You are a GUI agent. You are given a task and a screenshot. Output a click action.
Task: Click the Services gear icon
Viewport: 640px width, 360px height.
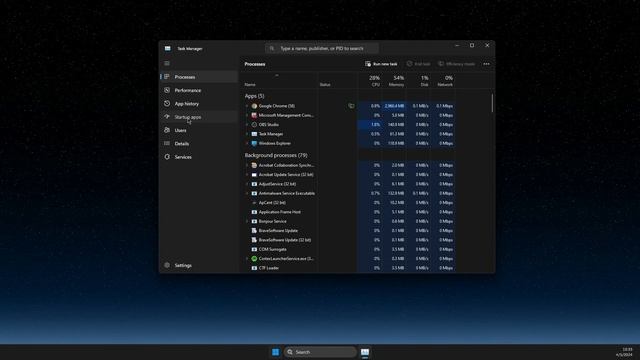(x=167, y=157)
